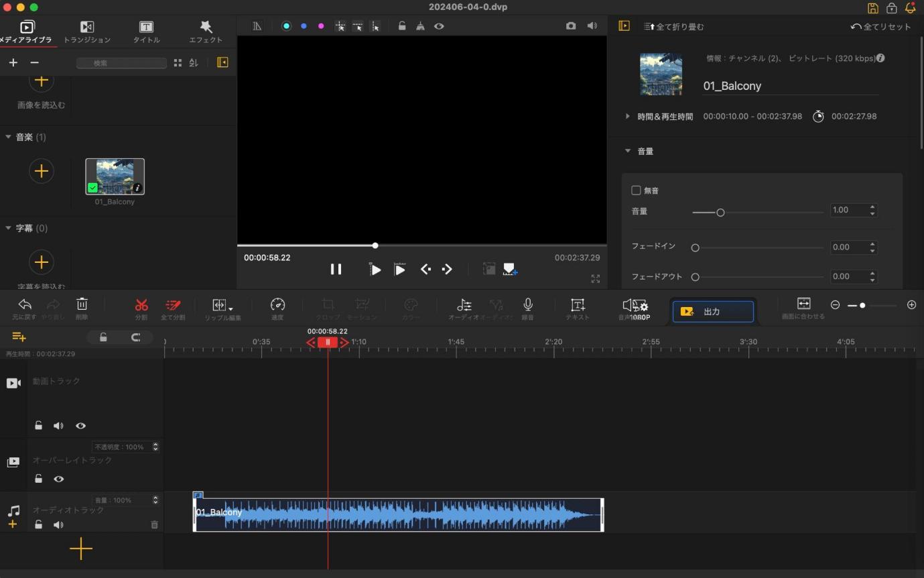This screenshot has width=924, height=578.
Task: Take a snapshot with the camera icon
Action: [x=571, y=25]
